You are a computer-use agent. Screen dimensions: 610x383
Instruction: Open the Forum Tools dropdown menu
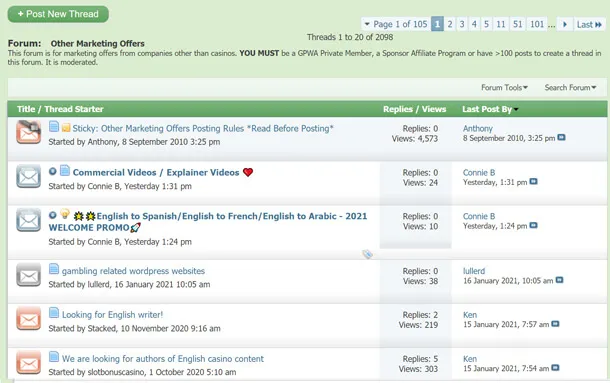pyautogui.click(x=504, y=88)
